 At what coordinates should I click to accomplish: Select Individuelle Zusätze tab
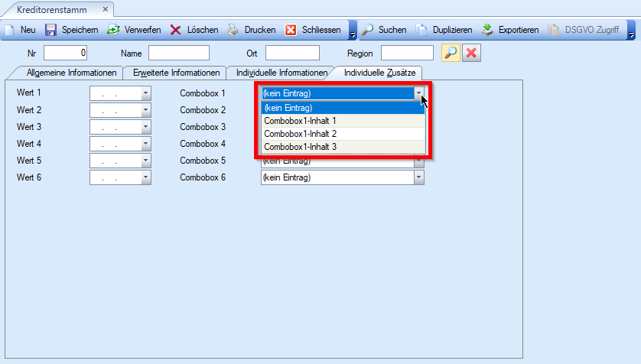tap(379, 73)
